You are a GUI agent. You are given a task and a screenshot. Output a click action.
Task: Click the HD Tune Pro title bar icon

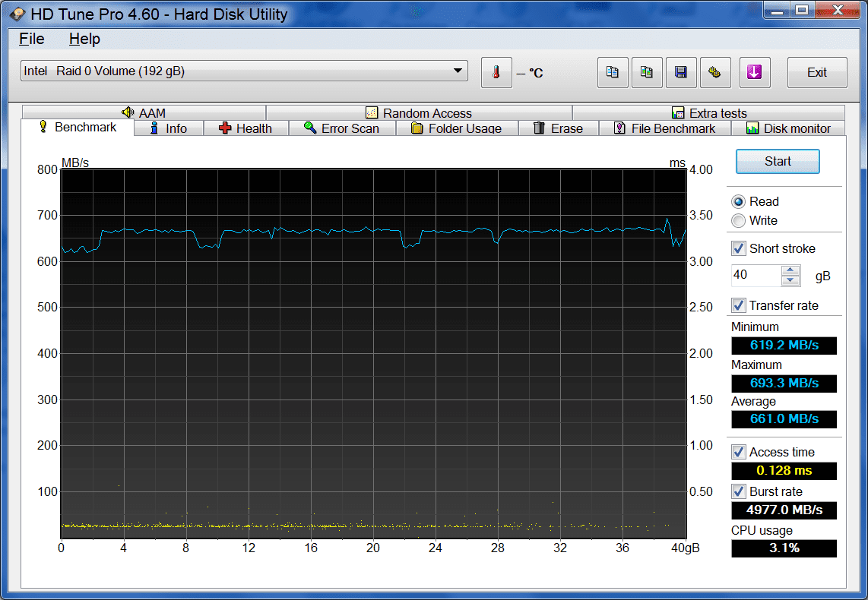tap(17, 14)
